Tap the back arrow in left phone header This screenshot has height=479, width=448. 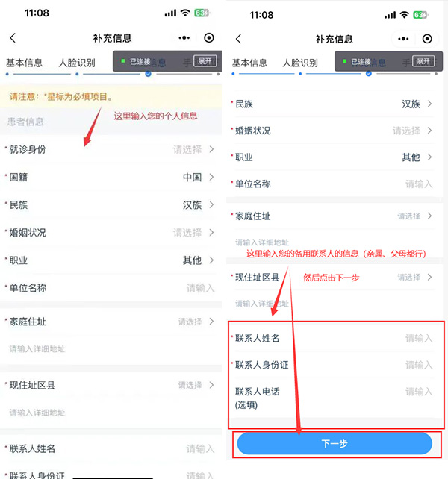pyautogui.click(x=13, y=38)
